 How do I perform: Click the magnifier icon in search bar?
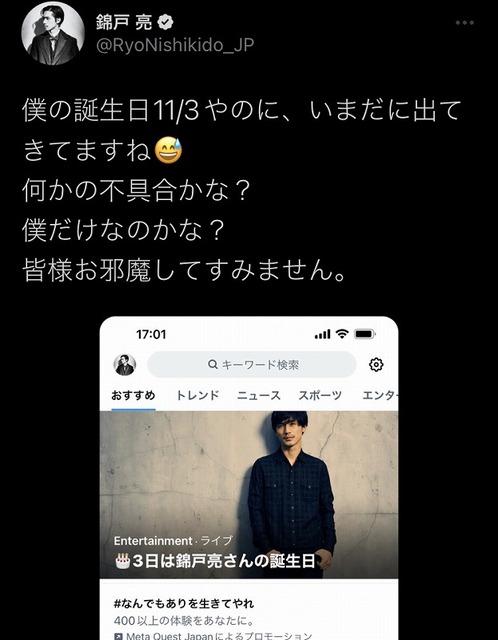tap(213, 364)
